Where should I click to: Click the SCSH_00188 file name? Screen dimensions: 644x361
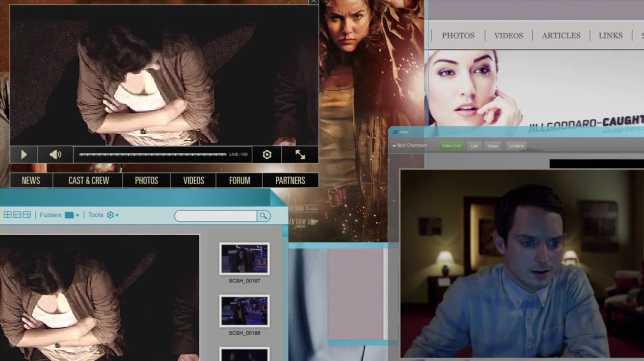click(x=244, y=333)
